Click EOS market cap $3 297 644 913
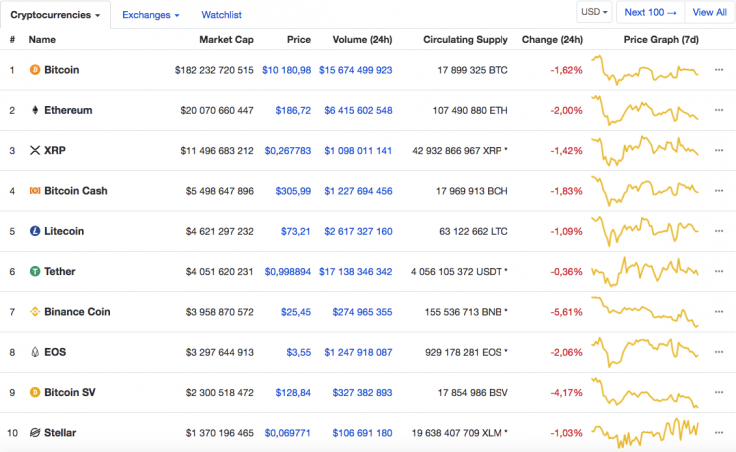The width and height of the screenshot is (736, 452). (x=220, y=352)
